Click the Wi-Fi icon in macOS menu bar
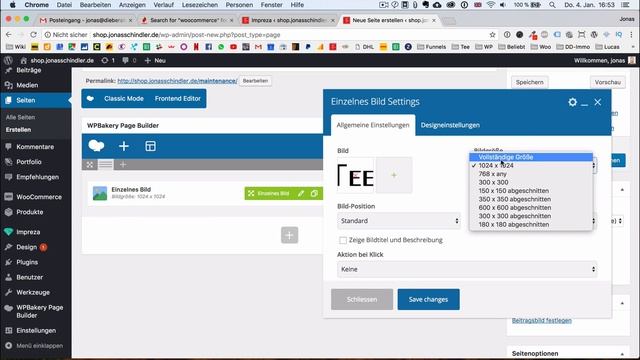This screenshot has height=360, width=640. click(x=491, y=5)
